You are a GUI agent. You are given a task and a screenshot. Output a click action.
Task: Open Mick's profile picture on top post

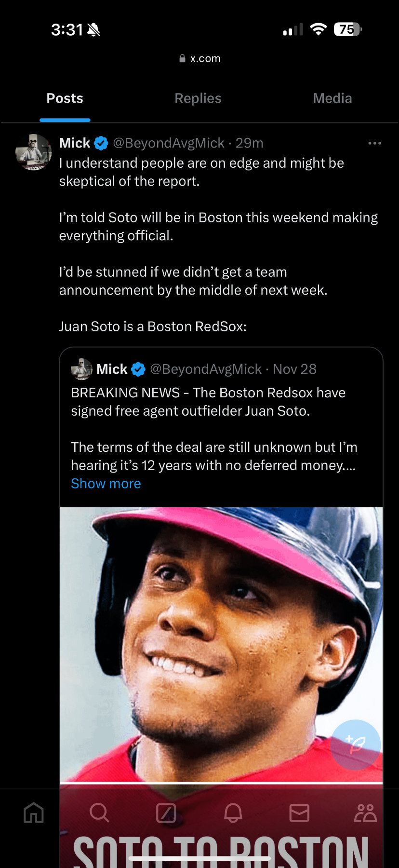[34, 152]
